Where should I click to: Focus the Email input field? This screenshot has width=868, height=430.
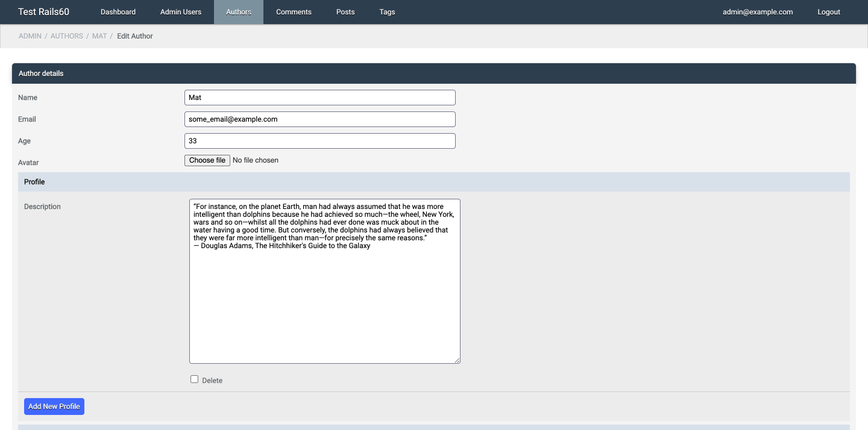point(320,119)
